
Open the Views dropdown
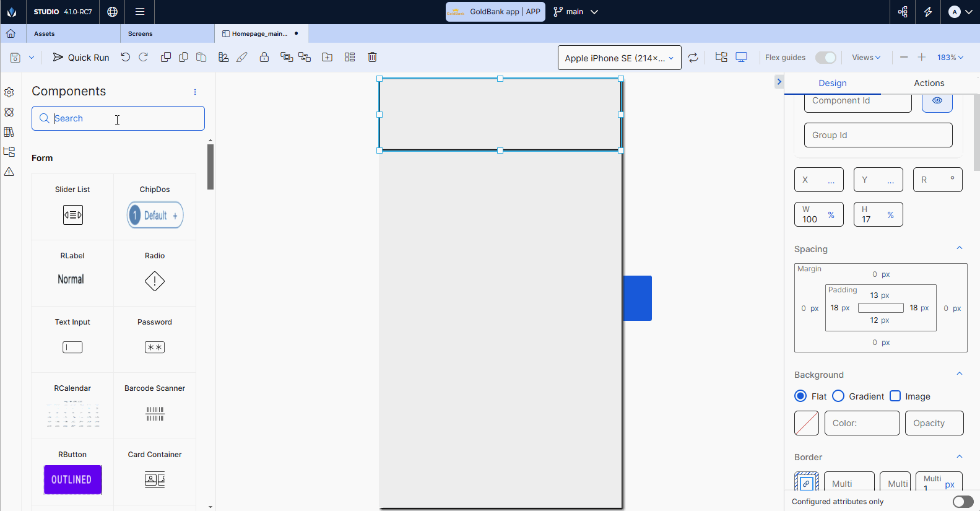pyautogui.click(x=866, y=58)
